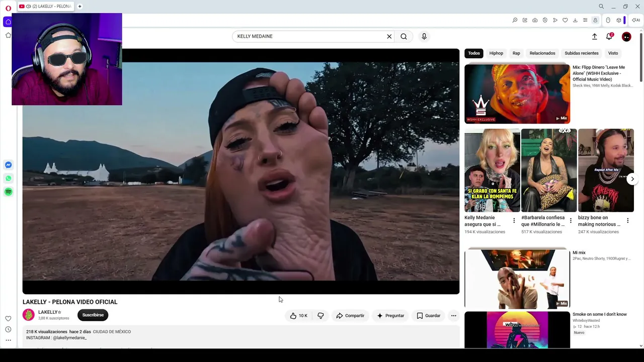Image resolution: width=644 pixels, height=362 pixels.
Task: Select the Hiphop filter chip
Action: pyautogui.click(x=496, y=53)
